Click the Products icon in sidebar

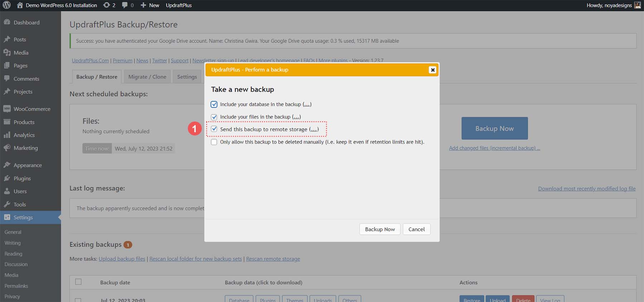coord(7,122)
